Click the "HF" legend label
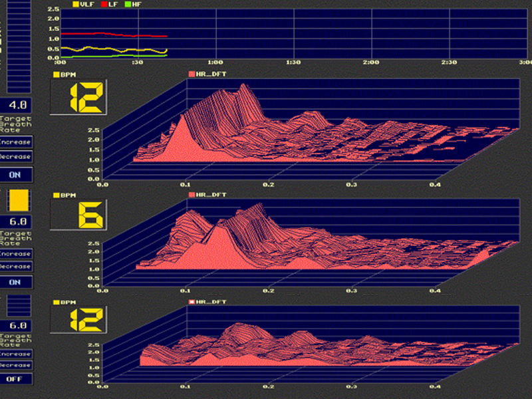 (137, 5)
